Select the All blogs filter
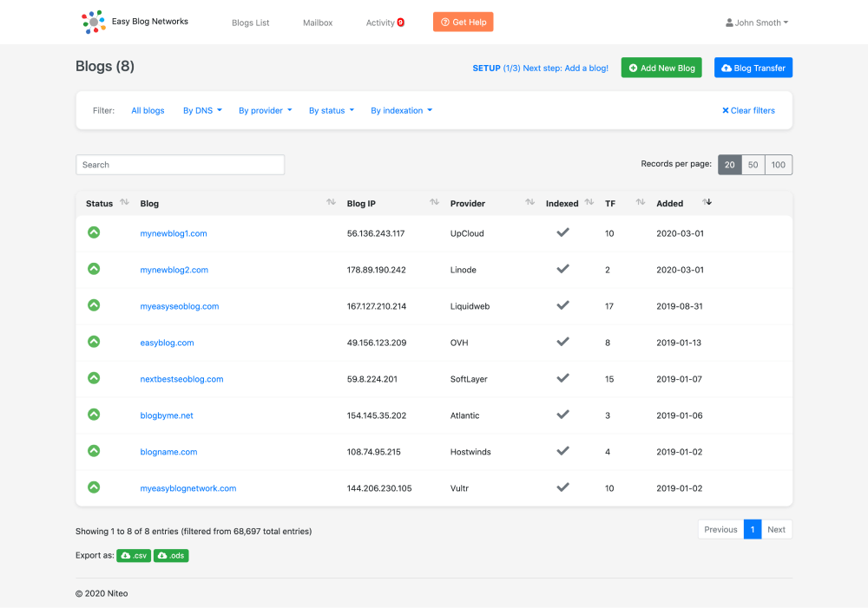Image resolution: width=868 pixels, height=608 pixels. click(x=148, y=111)
